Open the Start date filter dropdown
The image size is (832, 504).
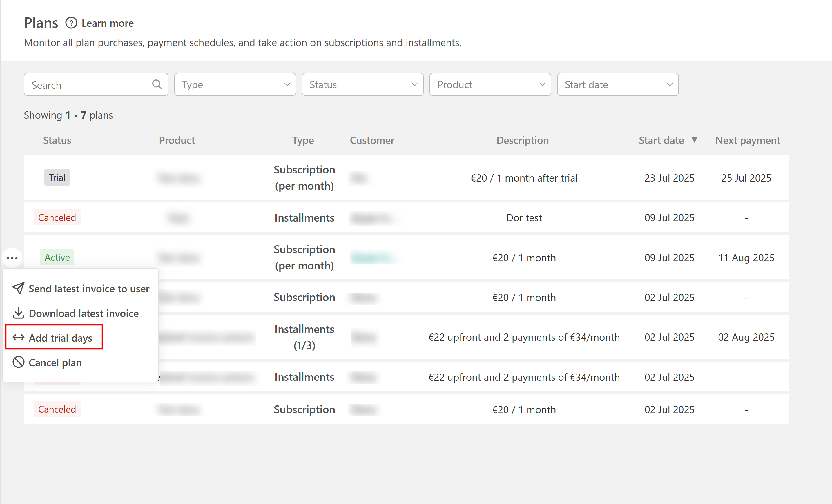point(618,84)
